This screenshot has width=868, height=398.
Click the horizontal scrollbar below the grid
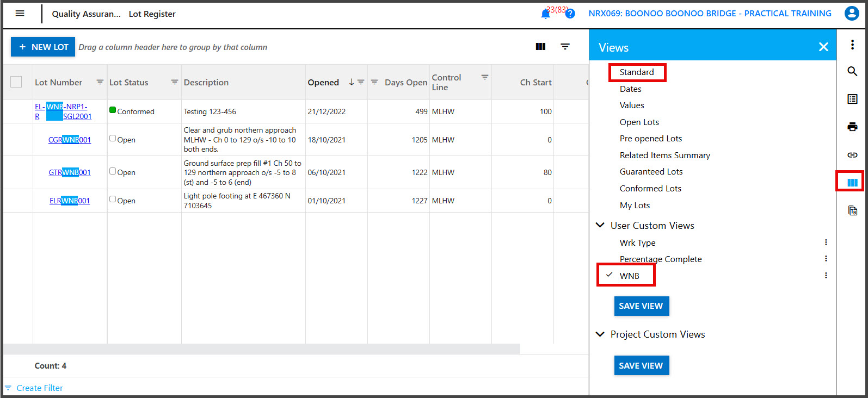261,349
